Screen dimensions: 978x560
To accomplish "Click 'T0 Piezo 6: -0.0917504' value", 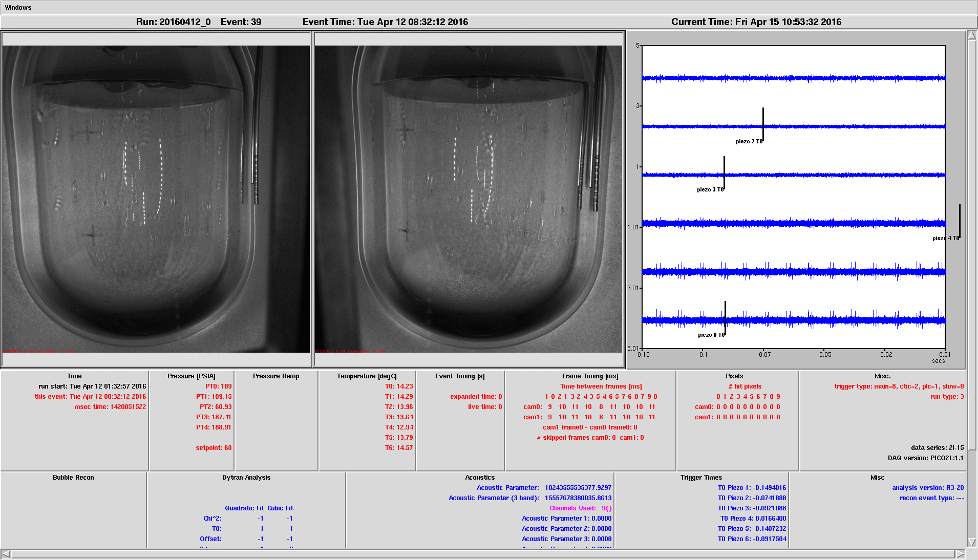I will pos(752,539).
